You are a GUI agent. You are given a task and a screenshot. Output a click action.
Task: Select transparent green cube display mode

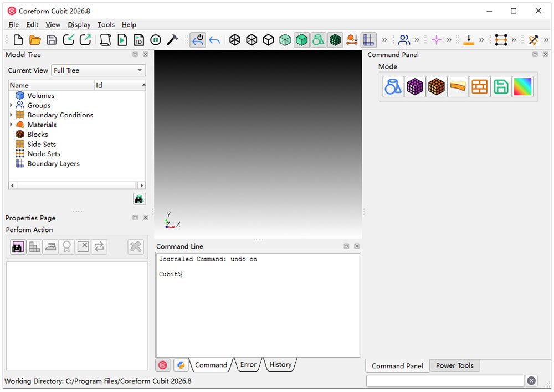(x=285, y=40)
